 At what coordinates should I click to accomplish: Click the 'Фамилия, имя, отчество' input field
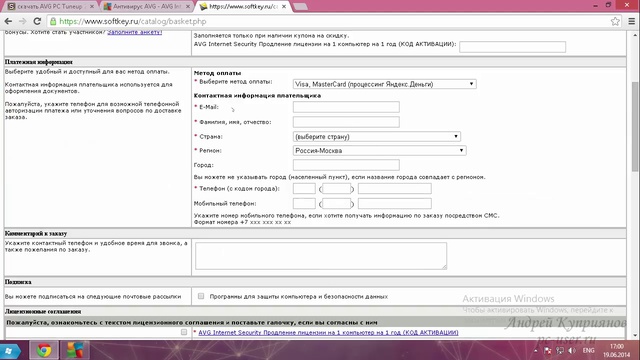(346, 122)
